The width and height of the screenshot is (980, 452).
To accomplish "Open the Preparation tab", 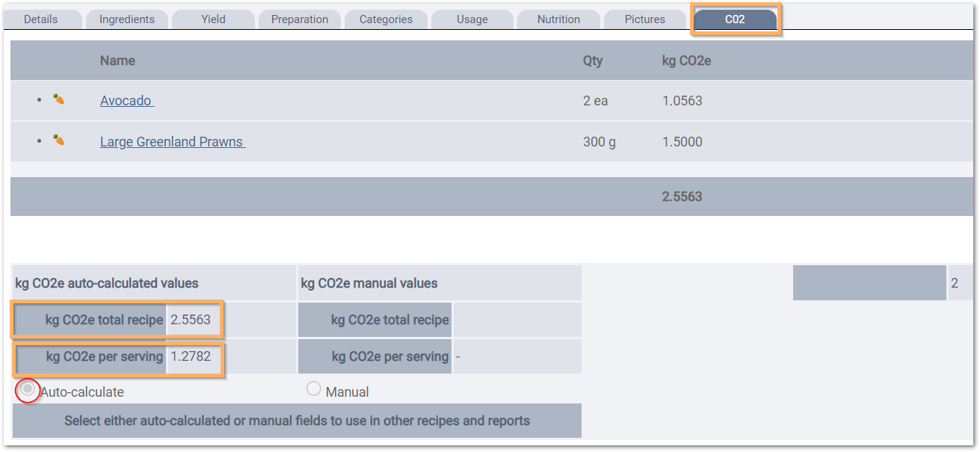I will 299,19.
